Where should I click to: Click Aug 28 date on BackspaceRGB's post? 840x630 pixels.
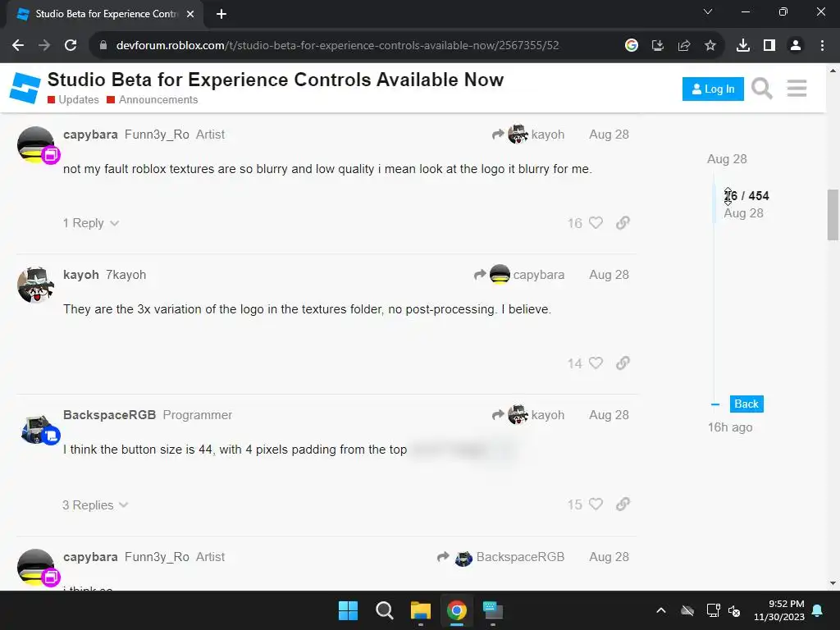tap(609, 415)
